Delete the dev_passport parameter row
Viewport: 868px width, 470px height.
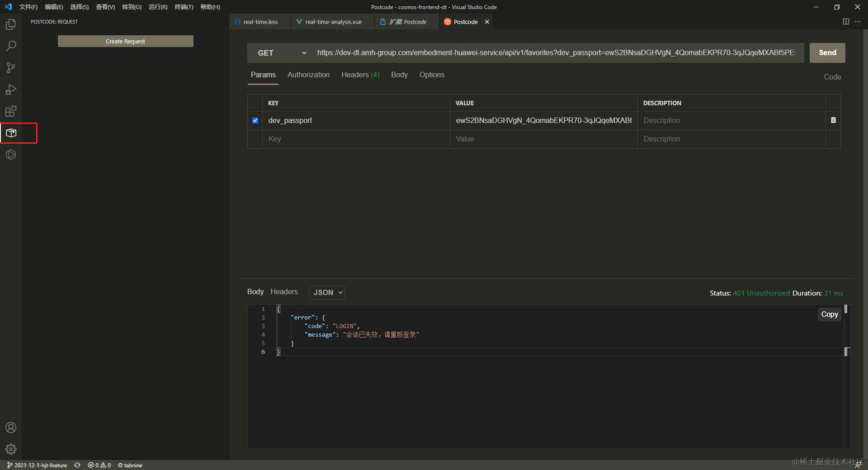point(833,120)
